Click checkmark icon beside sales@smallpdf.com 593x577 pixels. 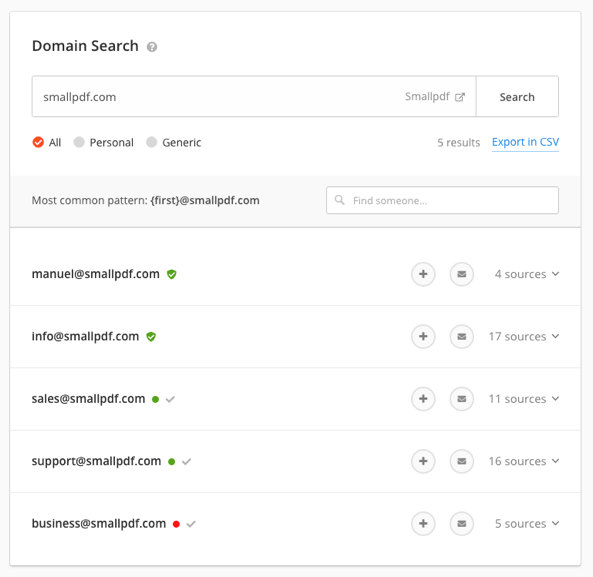(x=170, y=399)
